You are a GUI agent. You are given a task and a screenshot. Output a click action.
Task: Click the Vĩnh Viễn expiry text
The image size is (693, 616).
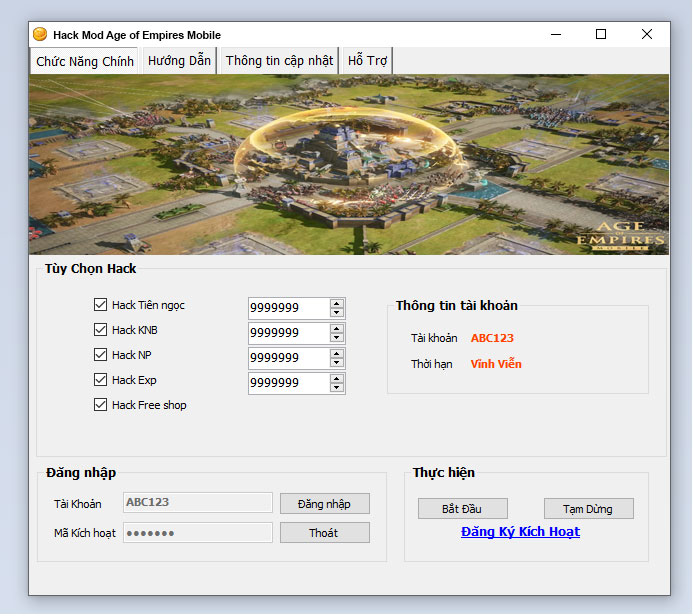(496, 364)
